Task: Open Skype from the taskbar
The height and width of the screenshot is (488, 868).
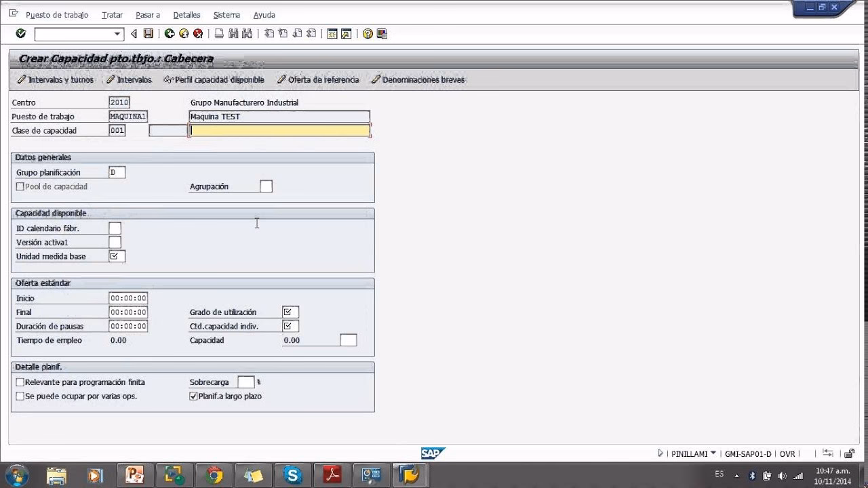Action: point(292,475)
